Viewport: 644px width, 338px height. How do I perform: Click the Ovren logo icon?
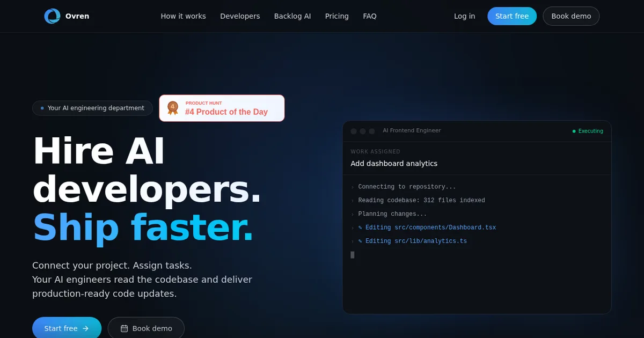(52, 16)
